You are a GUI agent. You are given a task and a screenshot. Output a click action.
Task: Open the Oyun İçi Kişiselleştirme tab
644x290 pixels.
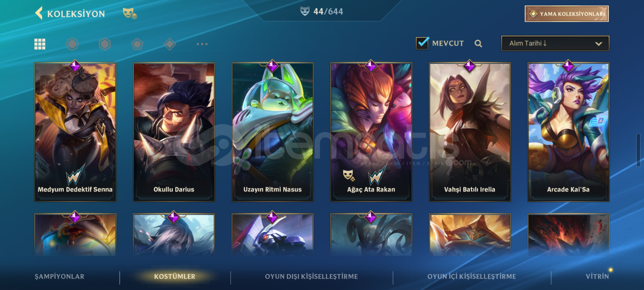tap(471, 277)
